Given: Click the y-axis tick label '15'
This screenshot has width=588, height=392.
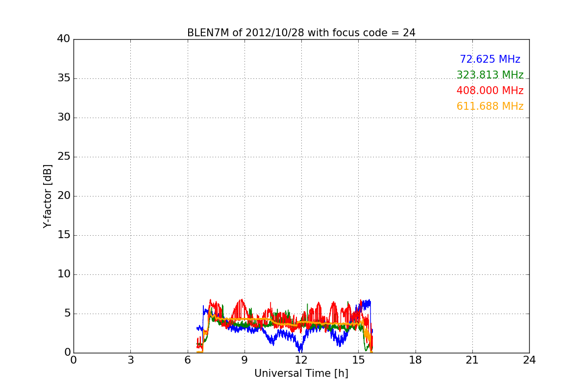Looking at the screenshot, I should pos(64,235).
